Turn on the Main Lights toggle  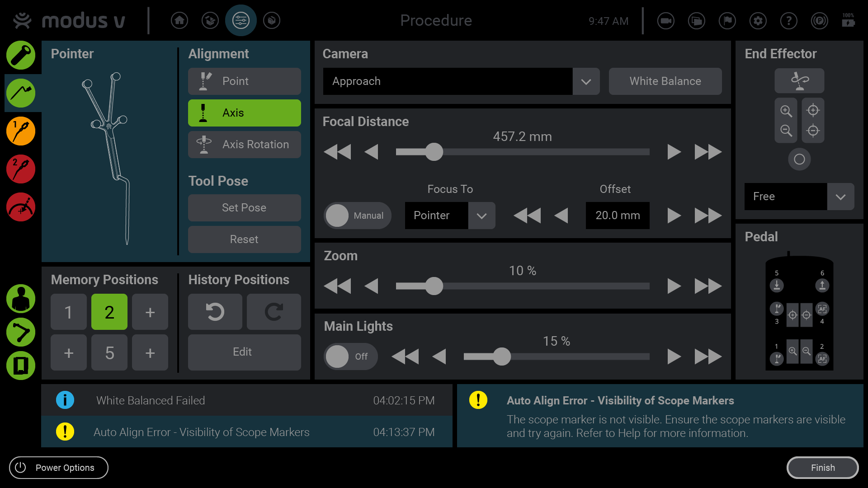coord(350,357)
